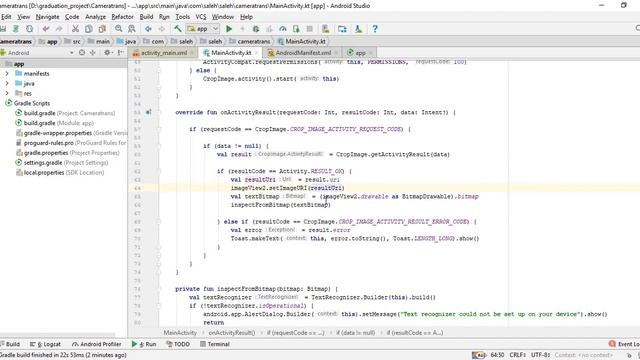Select gradle-wrapper.properties file

tap(71, 133)
